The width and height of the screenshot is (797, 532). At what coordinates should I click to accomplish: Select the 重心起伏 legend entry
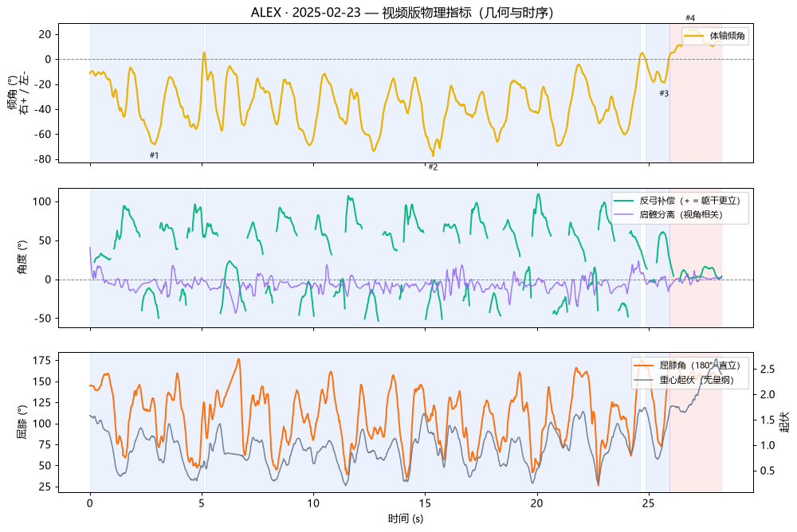click(684, 380)
